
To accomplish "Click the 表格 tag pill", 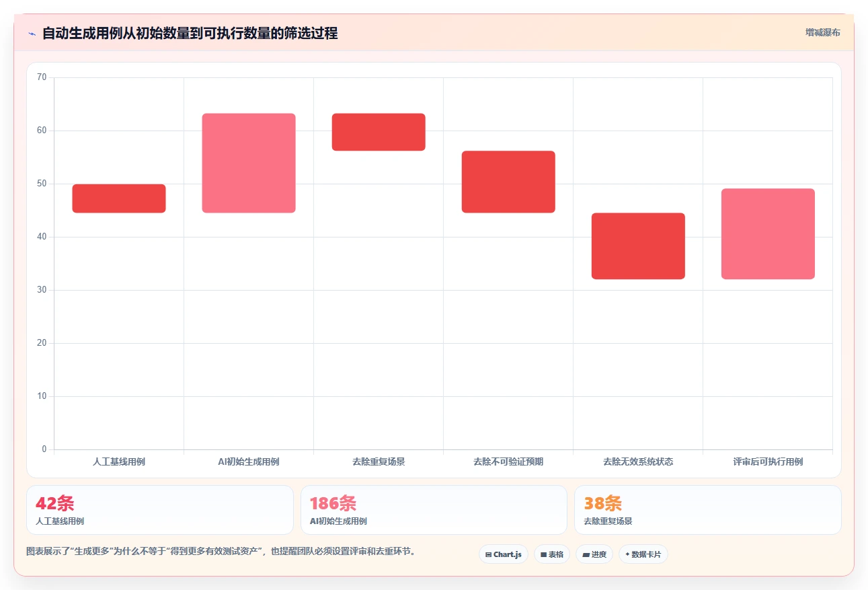I will [x=552, y=554].
